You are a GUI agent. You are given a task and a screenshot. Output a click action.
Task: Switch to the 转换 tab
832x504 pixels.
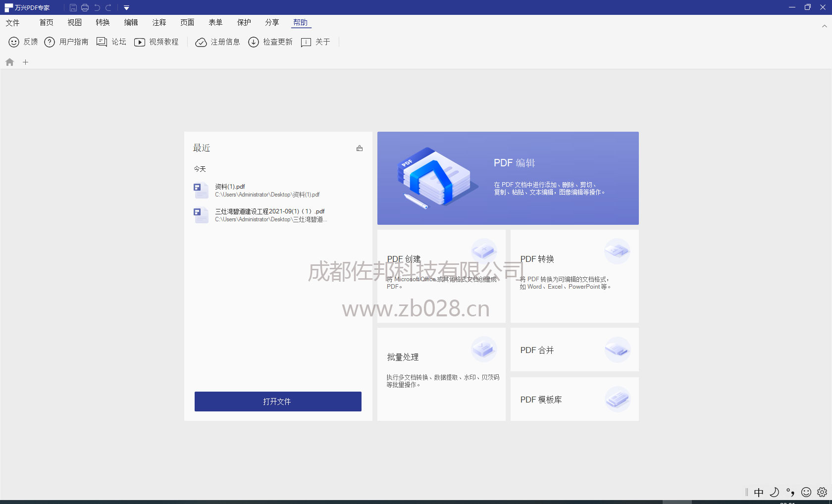tap(103, 23)
